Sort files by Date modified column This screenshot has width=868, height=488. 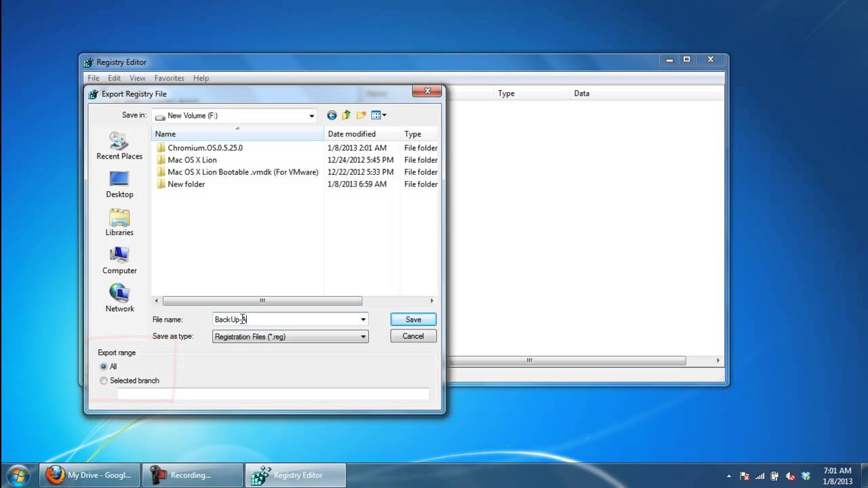[x=363, y=134]
